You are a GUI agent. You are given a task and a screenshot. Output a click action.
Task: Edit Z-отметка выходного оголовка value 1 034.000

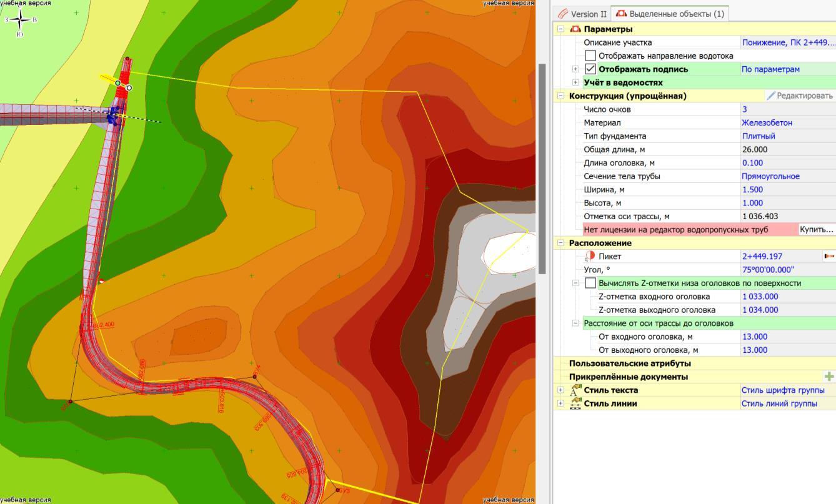788,310
